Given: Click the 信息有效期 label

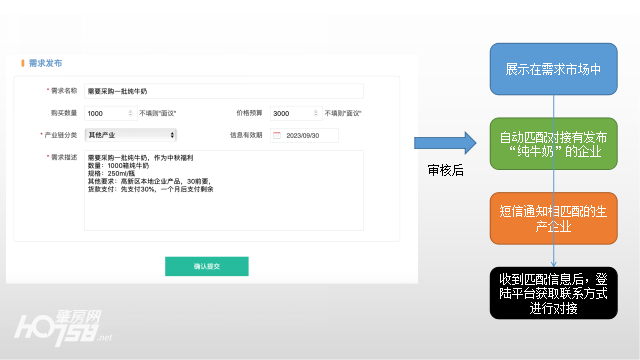Looking at the screenshot, I should [246, 135].
